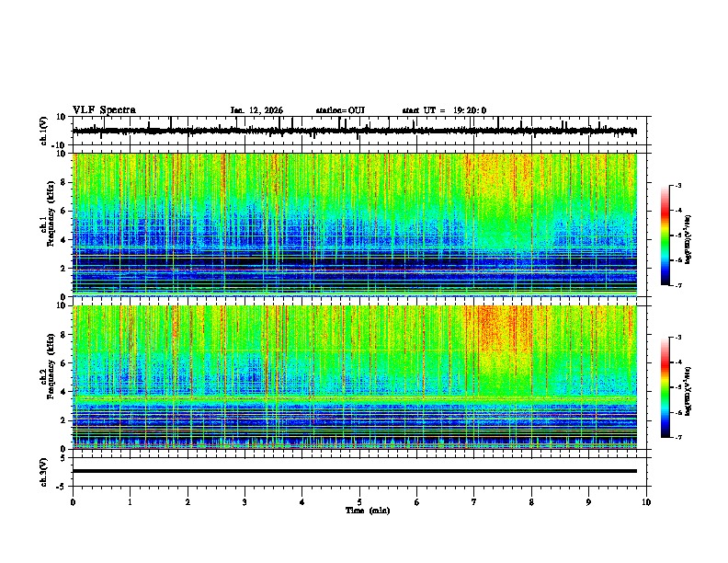The width and height of the screenshot is (728, 563).
Task: Click the '9' tick on the time axis
Action: (x=588, y=502)
